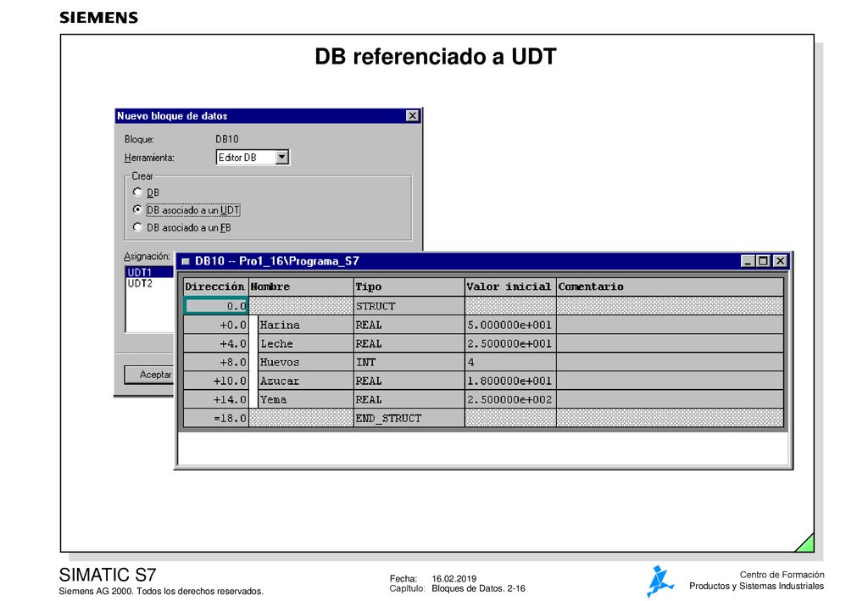Select UDT2 in the Asignación list
Viewport: 868px width, 601px height.
[x=149, y=283]
